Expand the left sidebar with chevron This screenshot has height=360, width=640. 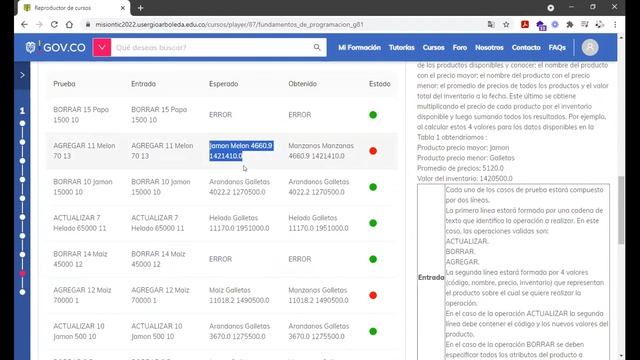(22, 75)
